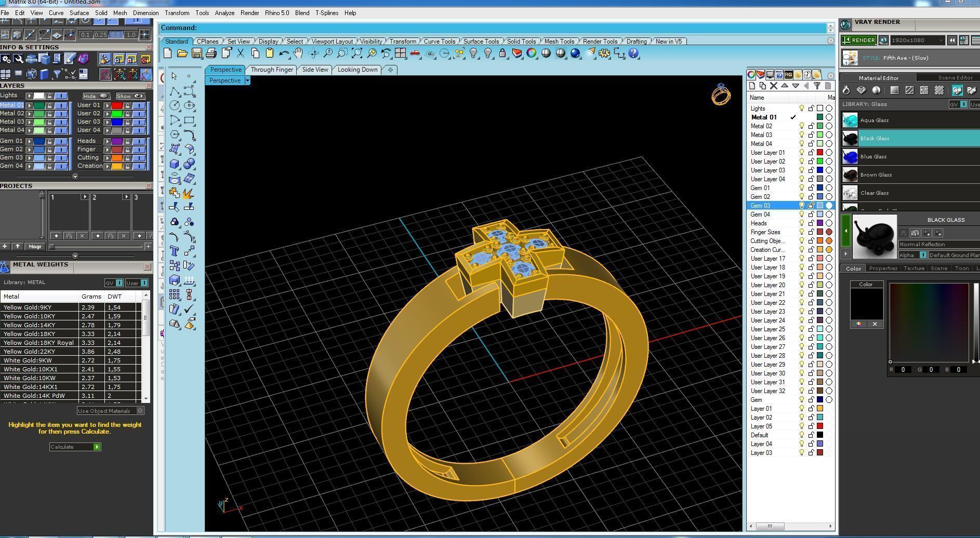The image size is (980, 538).
Task: Toggle lock for User 01 layer
Action: point(127,105)
